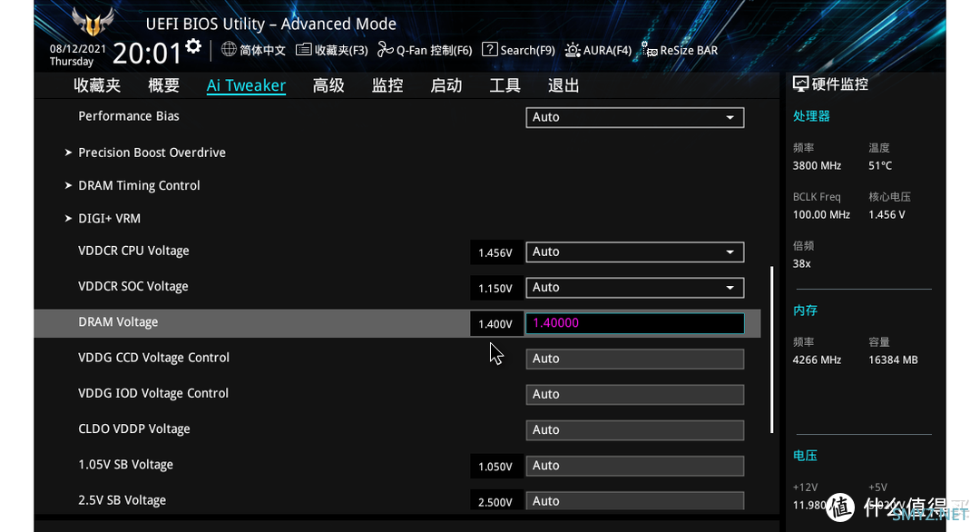Click the Search question mark icon

click(489, 49)
